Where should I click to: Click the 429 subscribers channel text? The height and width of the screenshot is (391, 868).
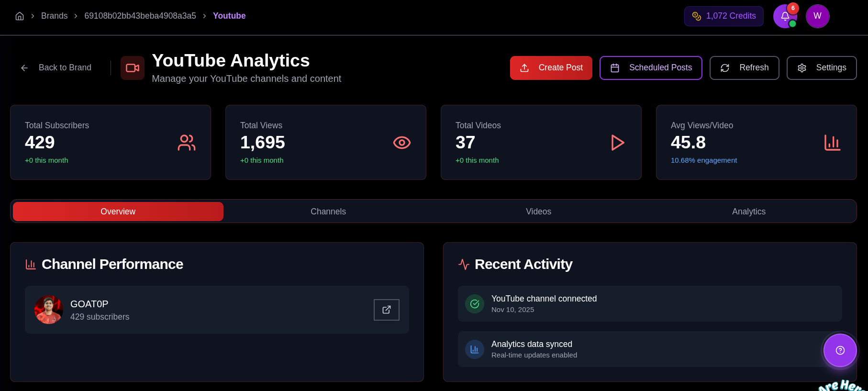point(100,317)
